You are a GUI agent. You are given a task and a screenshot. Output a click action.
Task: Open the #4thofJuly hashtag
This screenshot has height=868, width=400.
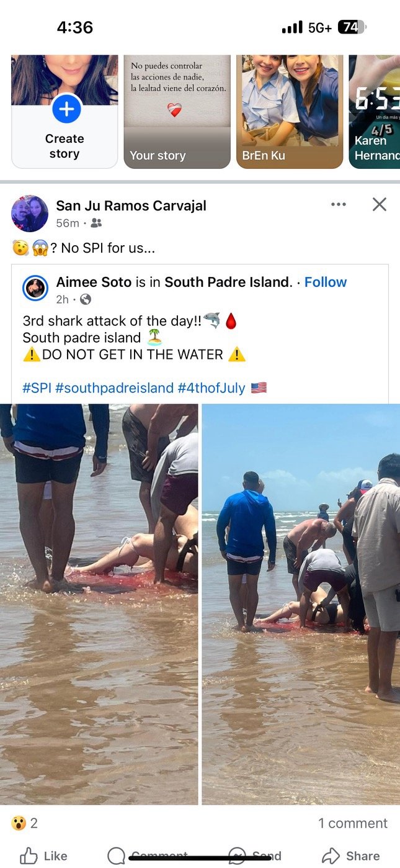[x=211, y=388]
